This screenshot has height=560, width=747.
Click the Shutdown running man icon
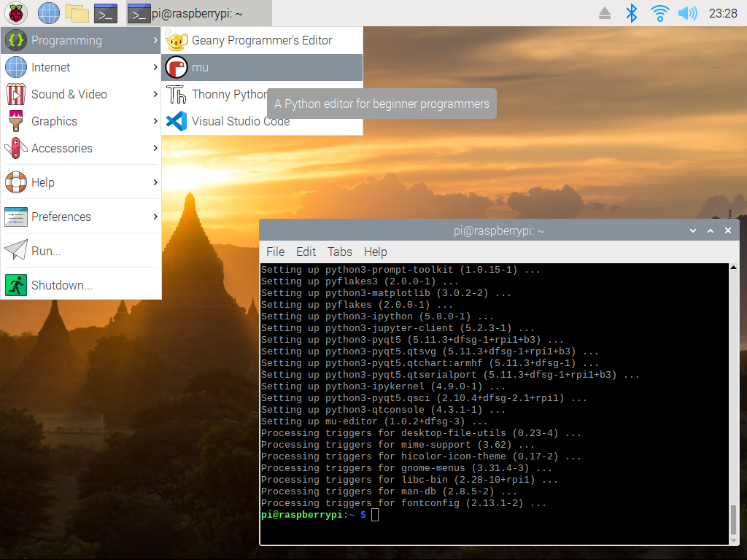[16, 285]
